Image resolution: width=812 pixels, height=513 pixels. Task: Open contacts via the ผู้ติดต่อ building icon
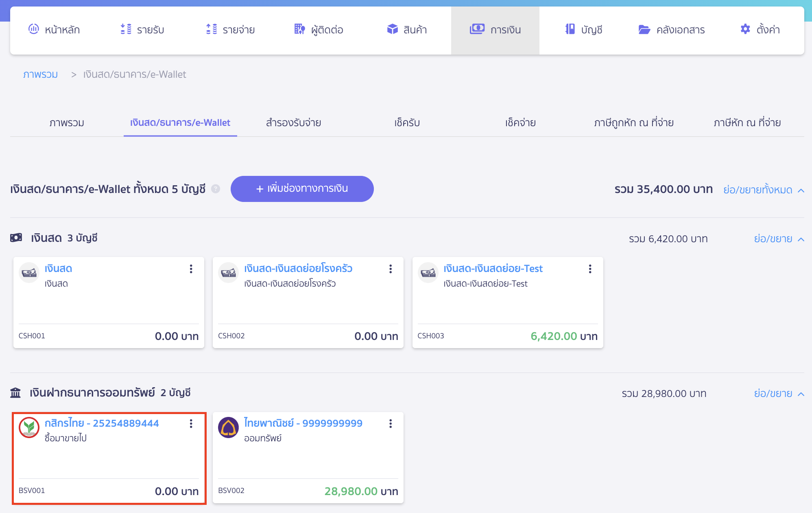(x=299, y=29)
